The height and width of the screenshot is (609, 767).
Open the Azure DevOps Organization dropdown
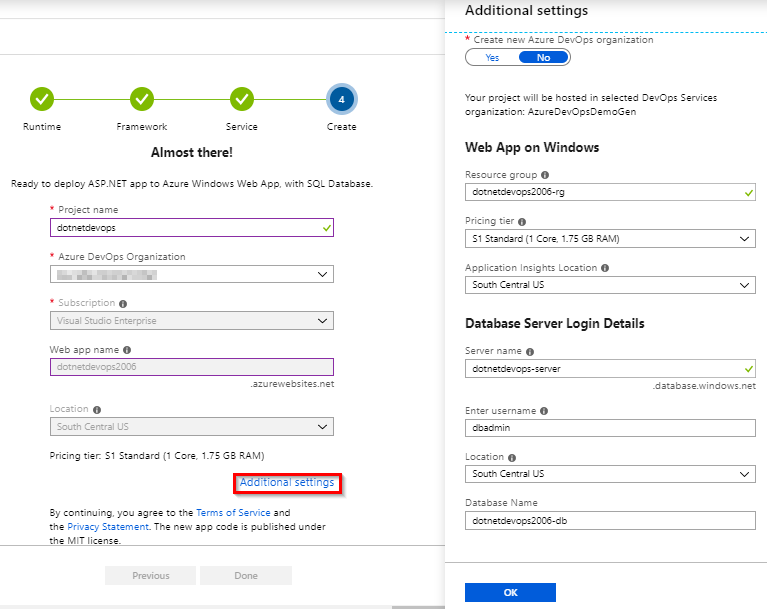click(x=192, y=274)
